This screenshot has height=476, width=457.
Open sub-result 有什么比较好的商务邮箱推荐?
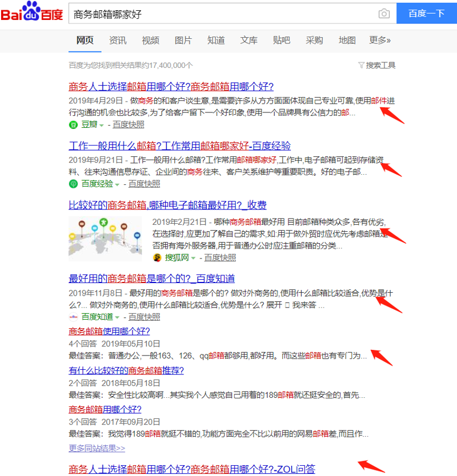(x=126, y=370)
